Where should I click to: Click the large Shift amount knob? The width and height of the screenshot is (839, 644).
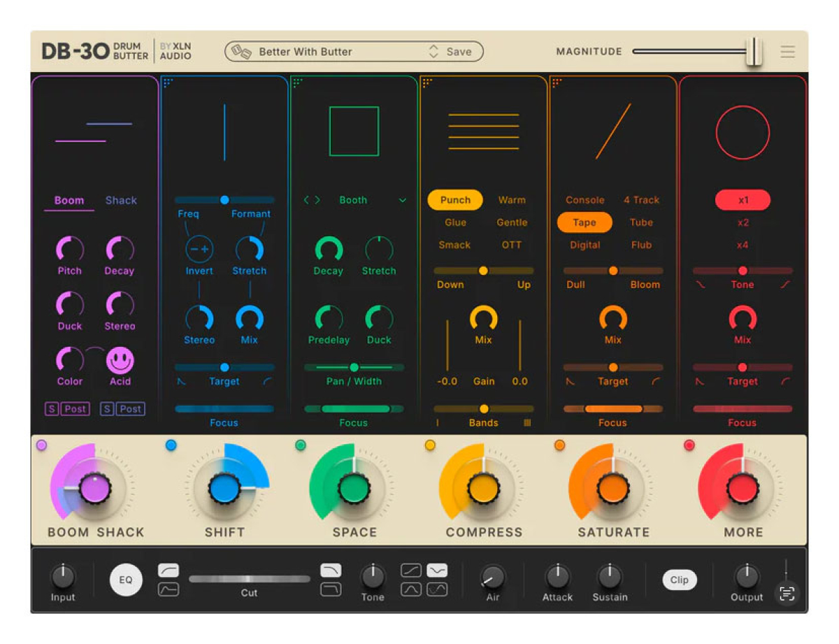[225, 488]
